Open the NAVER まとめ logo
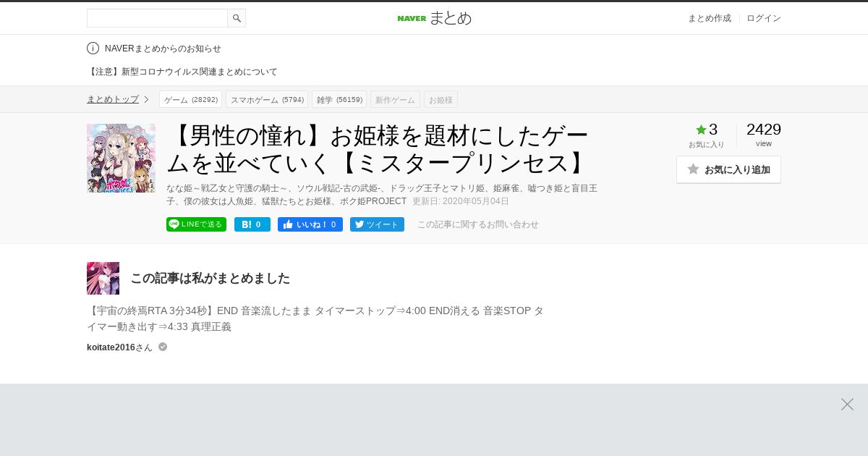The width and height of the screenshot is (868, 456). coord(434,18)
